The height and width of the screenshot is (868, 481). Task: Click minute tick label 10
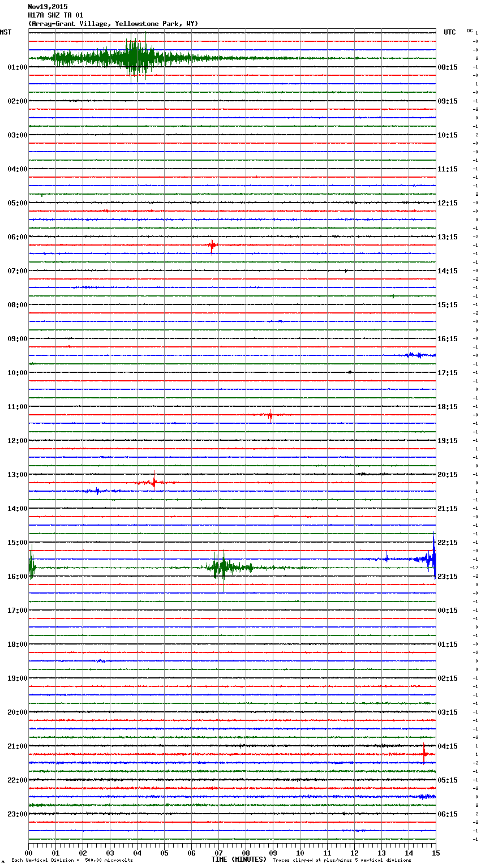[x=300, y=853]
